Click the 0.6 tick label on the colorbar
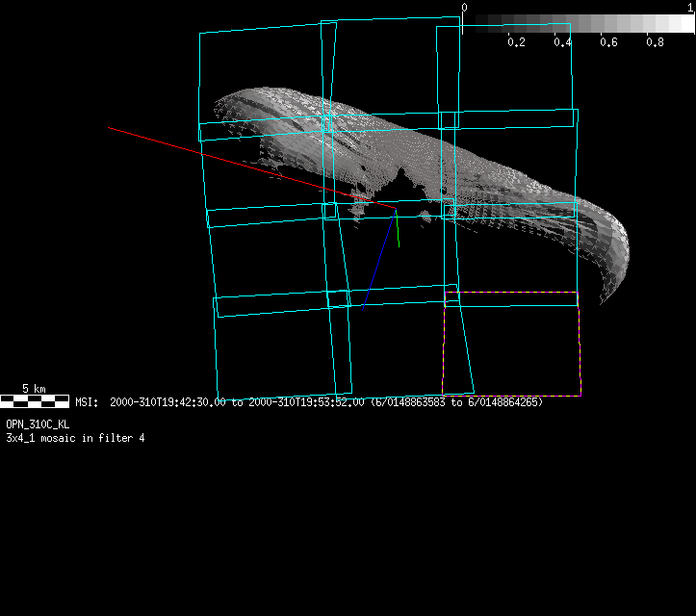This screenshot has height=616, width=696. tap(608, 42)
